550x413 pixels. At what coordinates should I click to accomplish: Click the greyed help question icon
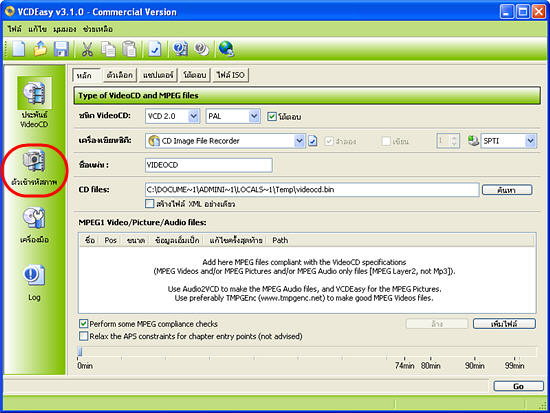pos(202,49)
